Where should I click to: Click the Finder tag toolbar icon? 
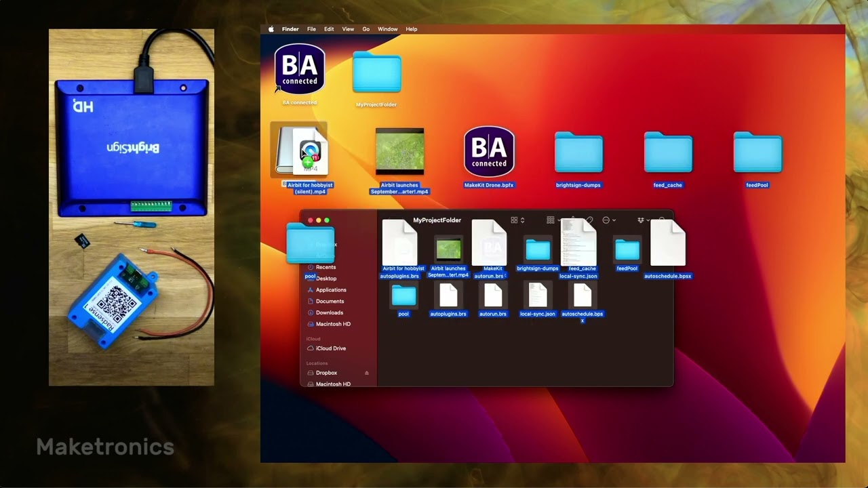click(589, 220)
